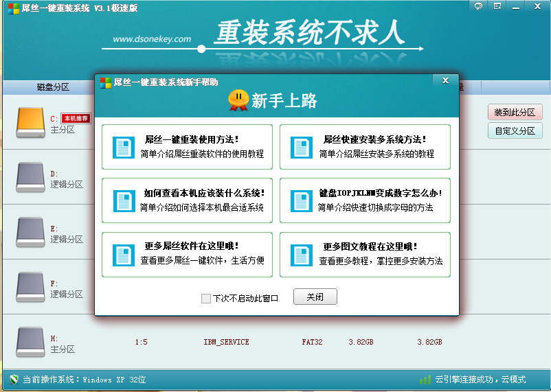Open the 屌丝一键重装使用方法 tutorial
The height and width of the screenshot is (392, 551).
point(187,146)
